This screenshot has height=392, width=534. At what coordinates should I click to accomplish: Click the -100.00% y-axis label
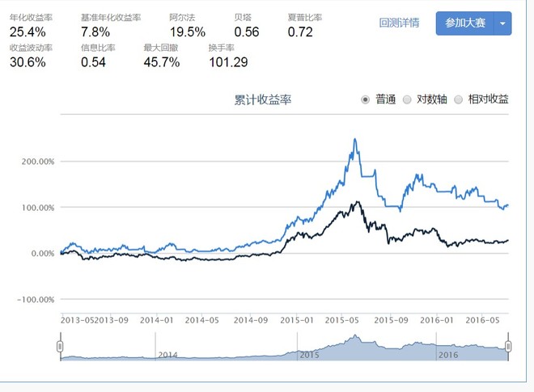pos(36,300)
